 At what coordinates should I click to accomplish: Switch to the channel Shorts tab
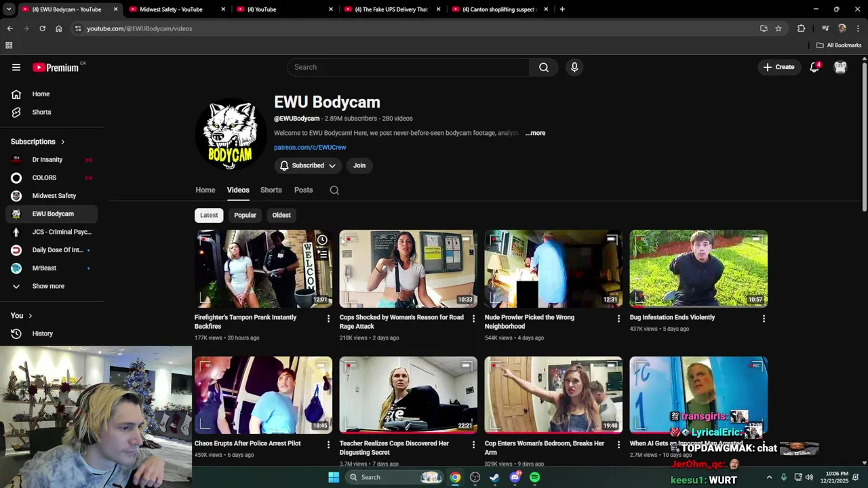271,190
